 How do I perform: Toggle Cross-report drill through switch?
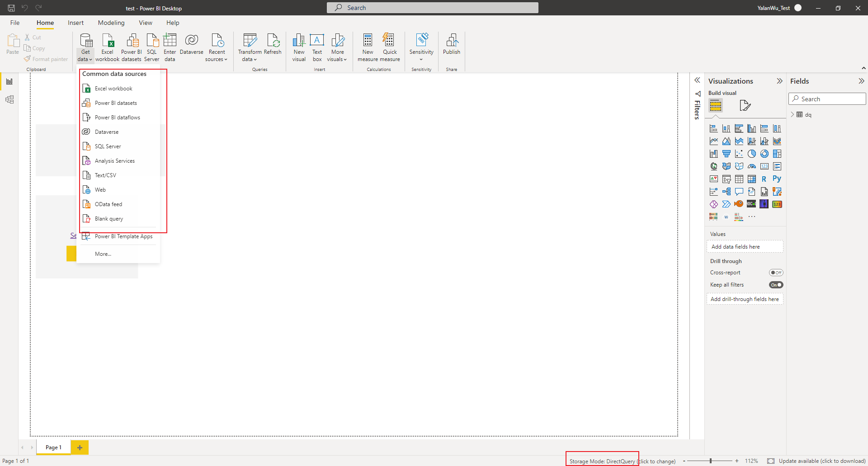776,273
